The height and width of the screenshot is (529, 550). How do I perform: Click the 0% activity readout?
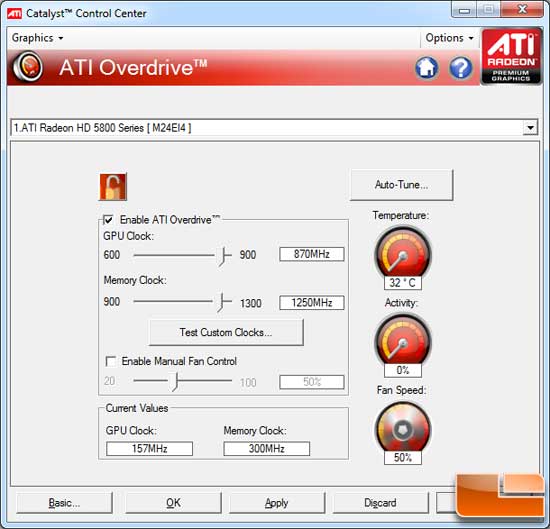(x=403, y=370)
